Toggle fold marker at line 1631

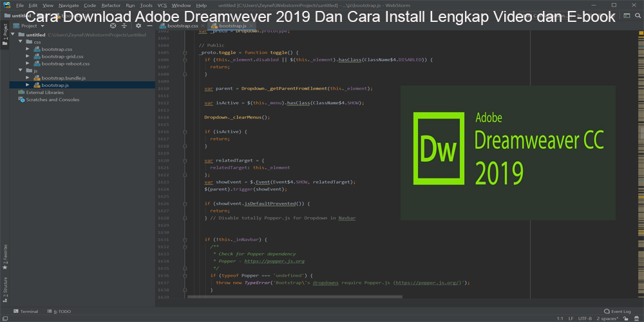(x=185, y=240)
